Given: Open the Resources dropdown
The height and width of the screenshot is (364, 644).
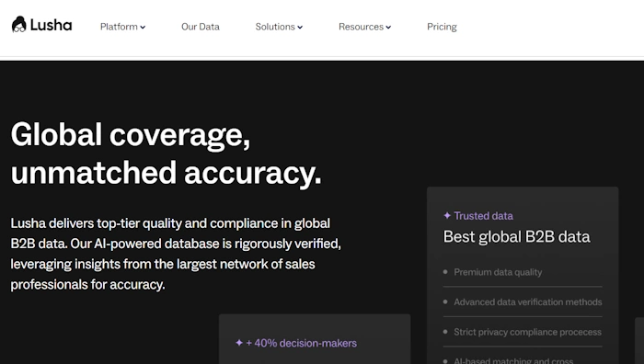Looking at the screenshot, I should (x=364, y=27).
